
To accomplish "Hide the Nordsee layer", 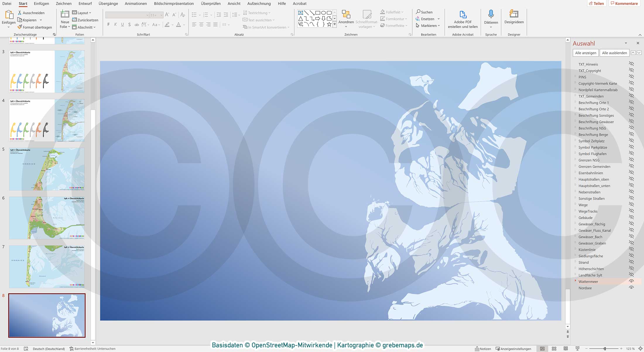I will tap(631, 288).
